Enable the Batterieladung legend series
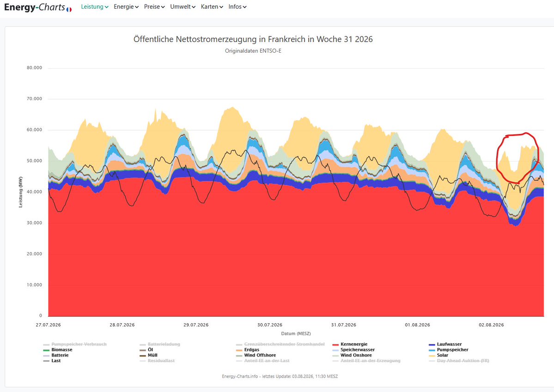 160,344
